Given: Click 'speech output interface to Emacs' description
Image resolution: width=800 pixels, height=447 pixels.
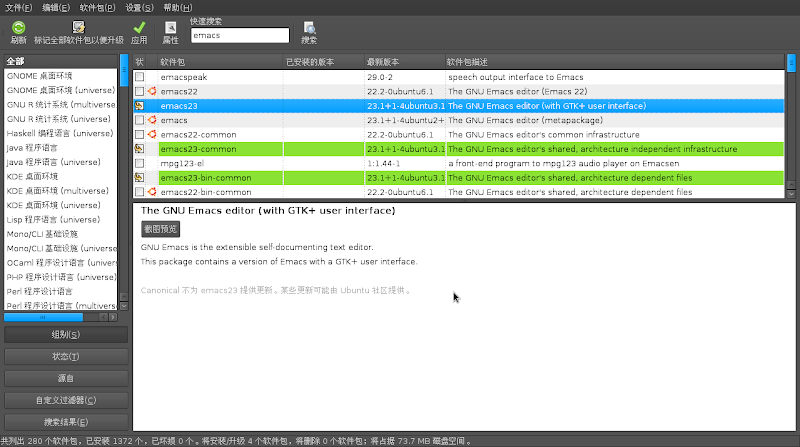Looking at the screenshot, I should click(516, 77).
